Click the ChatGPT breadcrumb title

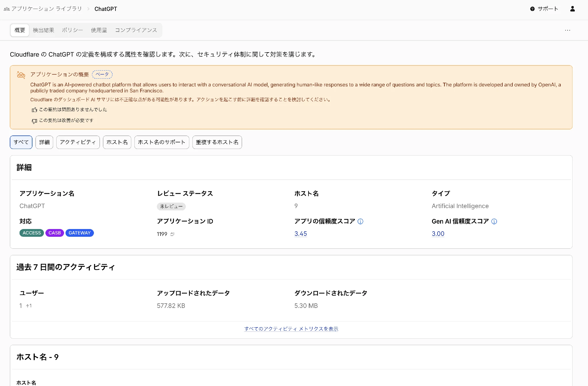(106, 9)
